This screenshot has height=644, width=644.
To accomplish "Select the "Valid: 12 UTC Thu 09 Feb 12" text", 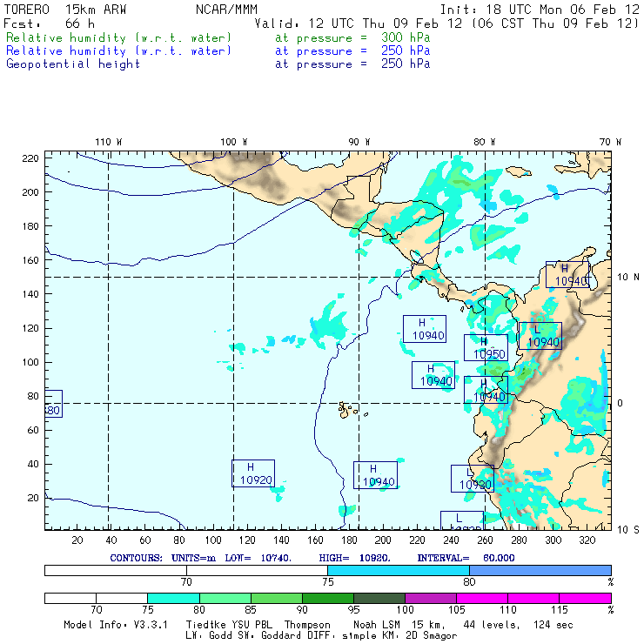I will [x=359, y=23].
